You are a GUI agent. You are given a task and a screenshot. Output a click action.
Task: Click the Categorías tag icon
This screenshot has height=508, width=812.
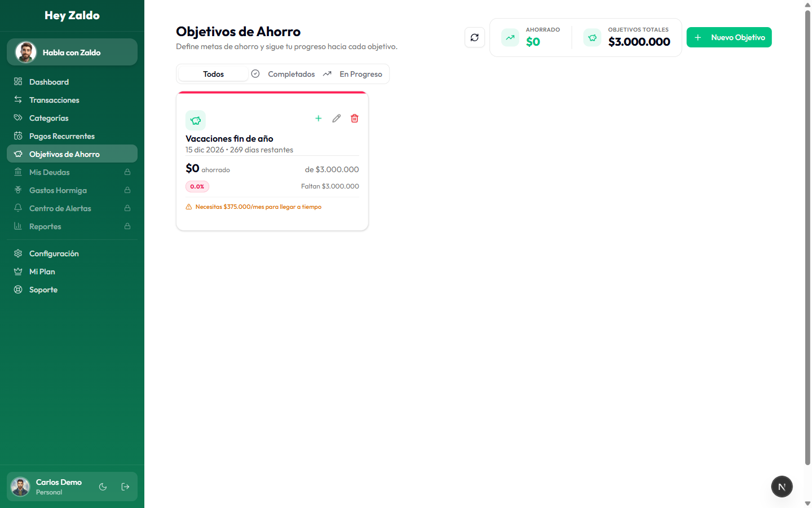pos(18,118)
